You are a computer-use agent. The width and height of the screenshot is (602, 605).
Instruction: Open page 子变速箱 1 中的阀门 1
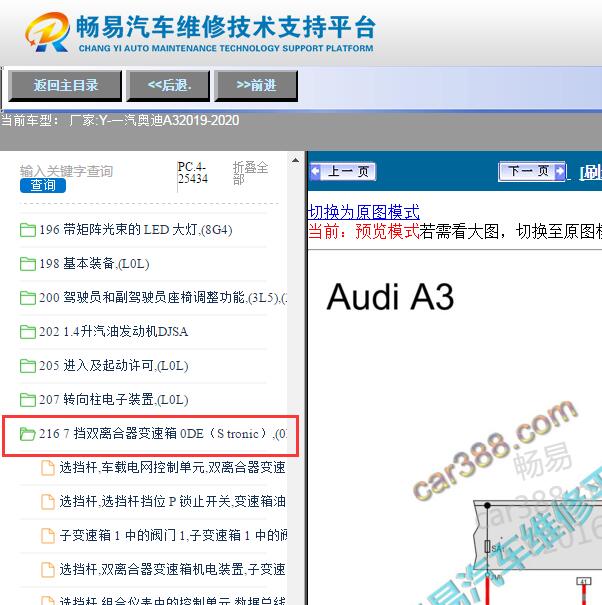(x=173, y=536)
